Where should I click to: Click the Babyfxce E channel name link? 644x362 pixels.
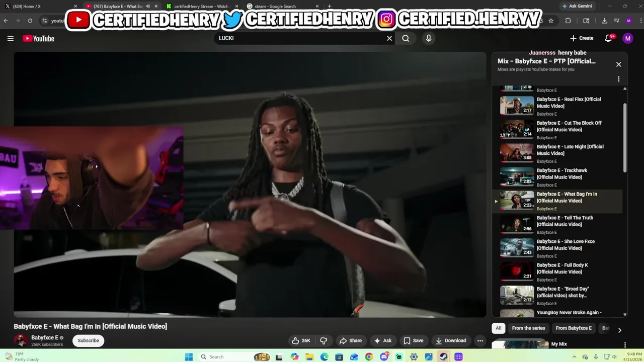pyautogui.click(x=45, y=337)
